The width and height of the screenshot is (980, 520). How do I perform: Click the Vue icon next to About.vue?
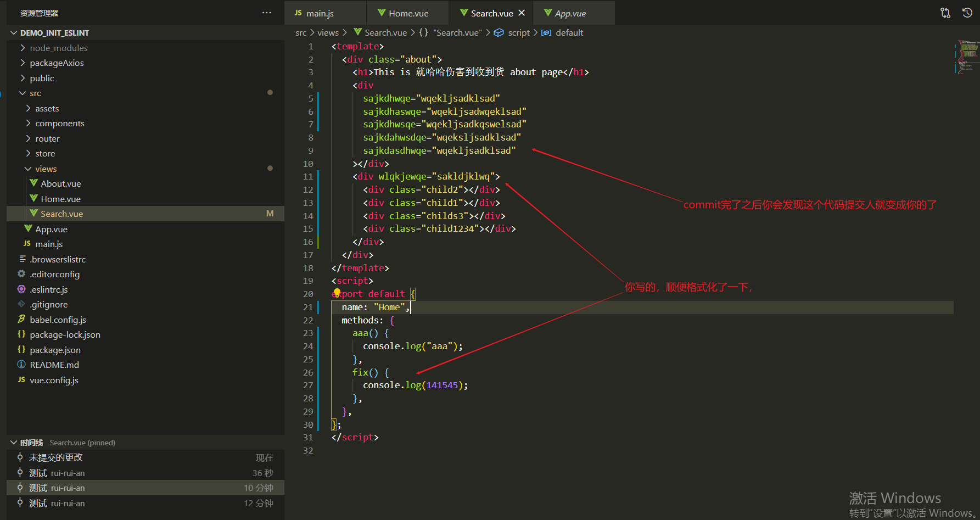click(34, 183)
